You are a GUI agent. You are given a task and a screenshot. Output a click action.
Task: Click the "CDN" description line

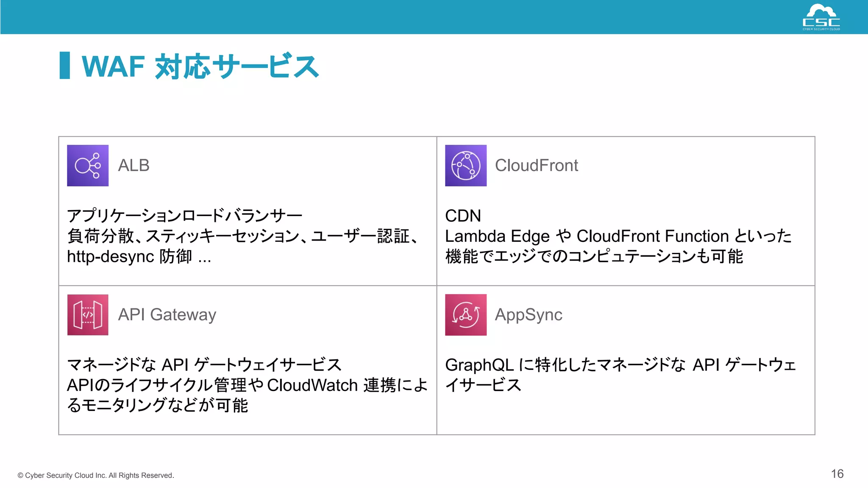point(463,216)
